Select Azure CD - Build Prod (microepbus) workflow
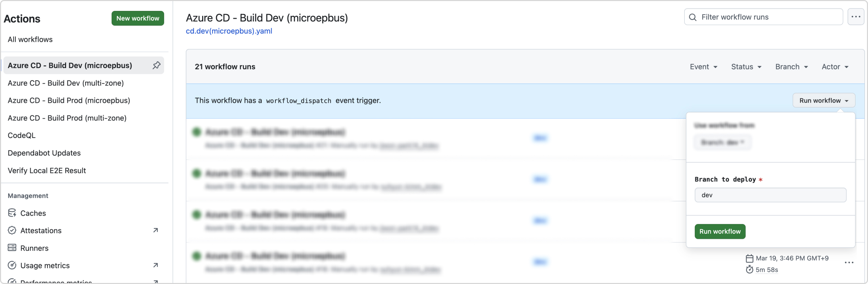Image resolution: width=868 pixels, height=284 pixels. pos(69,100)
